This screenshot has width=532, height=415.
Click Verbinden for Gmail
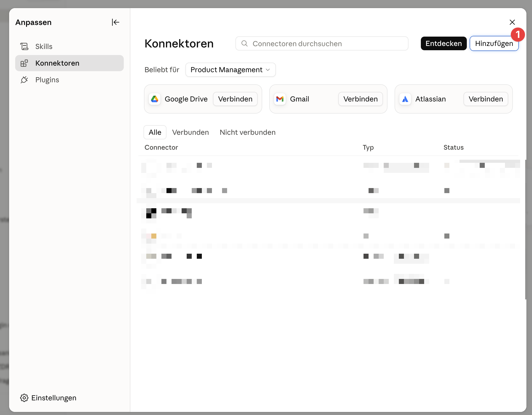coord(360,99)
